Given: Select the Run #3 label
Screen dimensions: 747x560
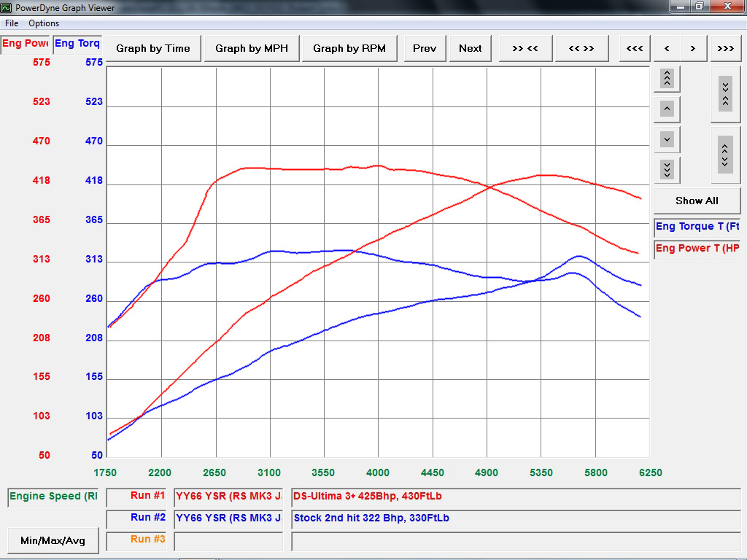Looking at the screenshot, I should (136, 540).
